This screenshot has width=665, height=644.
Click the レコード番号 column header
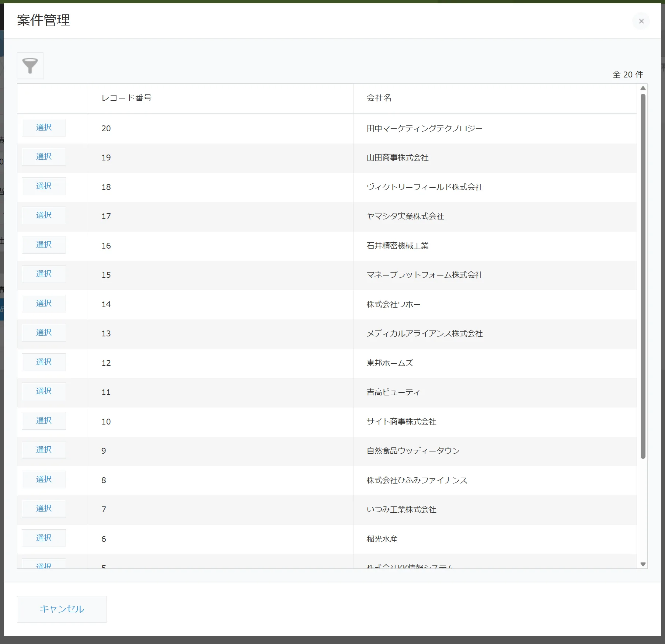coord(220,98)
